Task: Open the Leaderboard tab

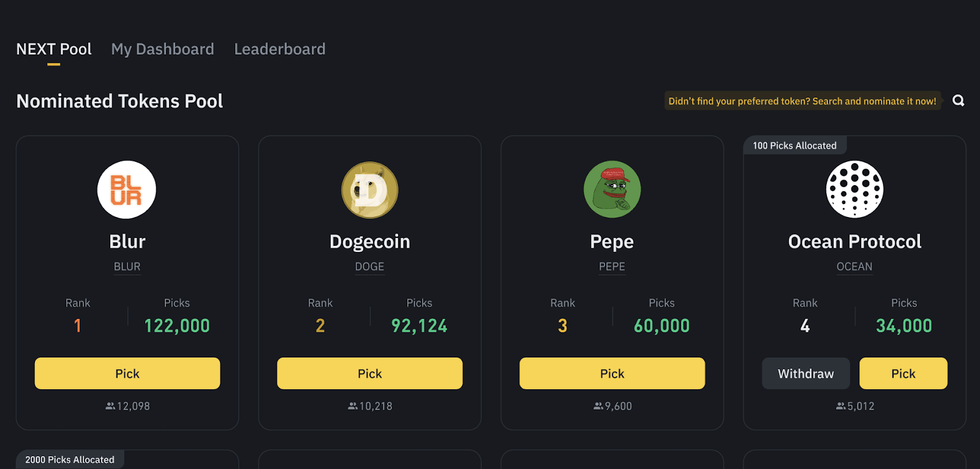Action: pyautogui.click(x=279, y=49)
